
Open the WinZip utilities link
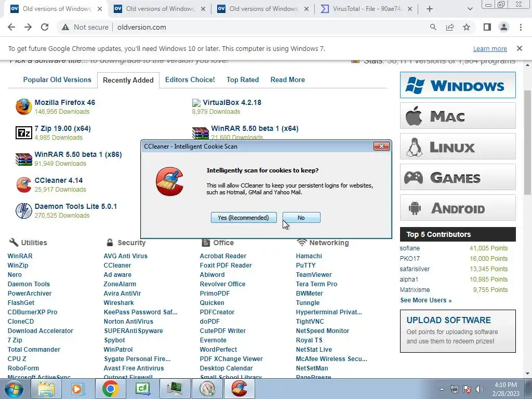tap(18, 265)
